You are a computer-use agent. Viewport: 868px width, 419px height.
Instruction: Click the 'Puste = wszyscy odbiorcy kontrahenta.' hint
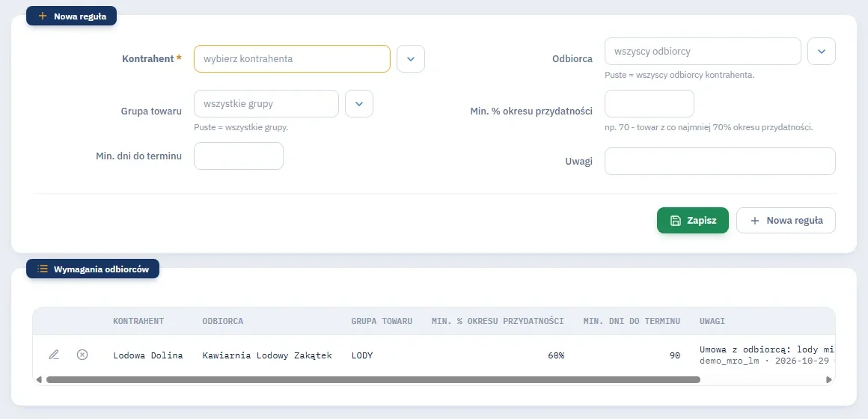(x=679, y=75)
